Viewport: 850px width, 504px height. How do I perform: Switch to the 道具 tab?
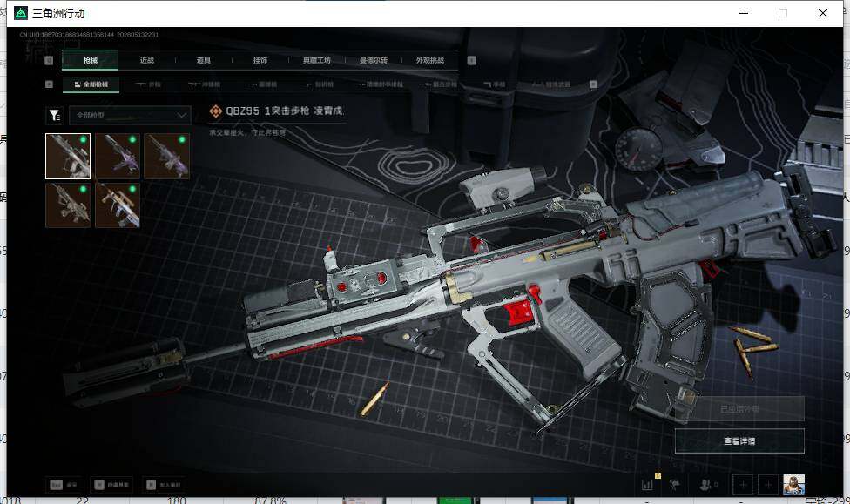(203, 60)
